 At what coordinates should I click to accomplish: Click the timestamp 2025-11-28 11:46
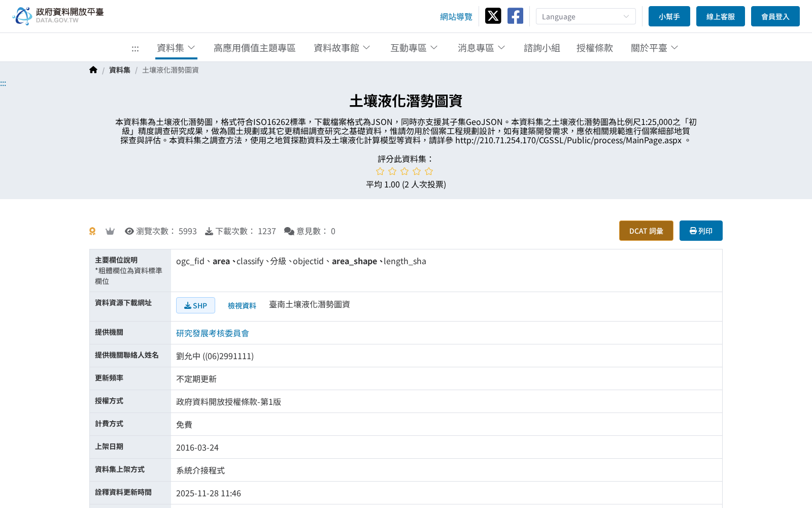click(209, 493)
